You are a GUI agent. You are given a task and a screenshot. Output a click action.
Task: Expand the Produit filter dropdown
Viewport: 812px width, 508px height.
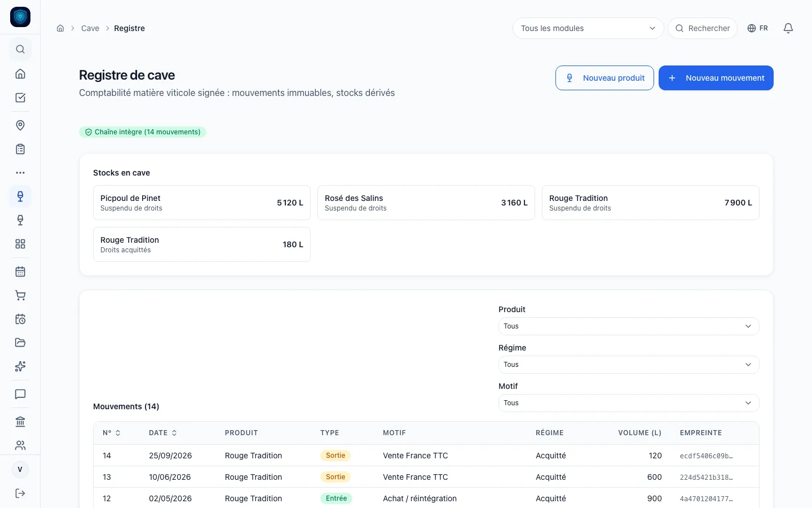629,326
